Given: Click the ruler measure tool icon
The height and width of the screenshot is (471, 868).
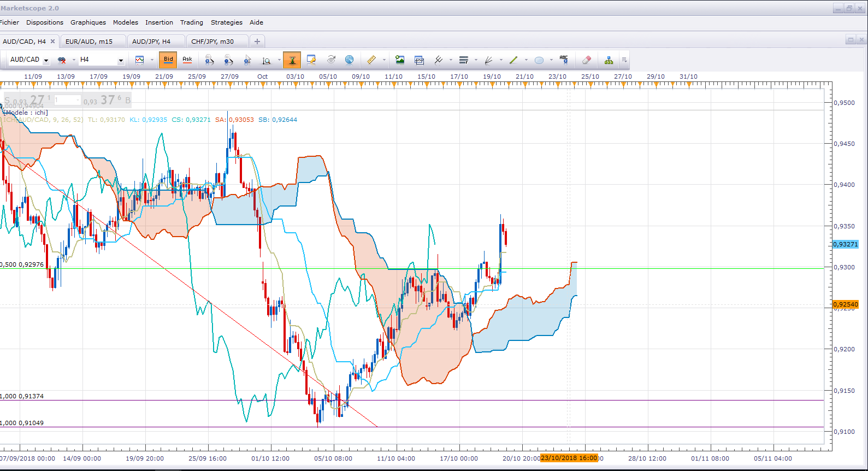Looking at the screenshot, I should [371, 60].
